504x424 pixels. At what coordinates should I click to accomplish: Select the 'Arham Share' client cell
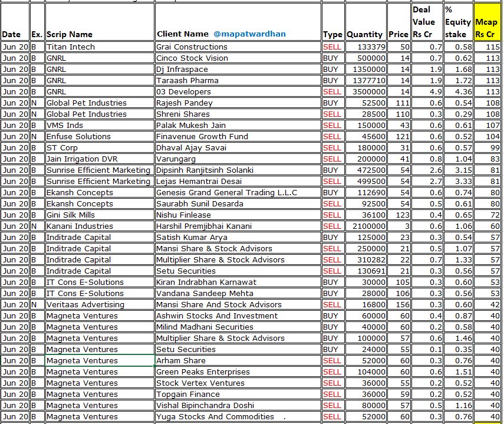[x=238, y=361]
